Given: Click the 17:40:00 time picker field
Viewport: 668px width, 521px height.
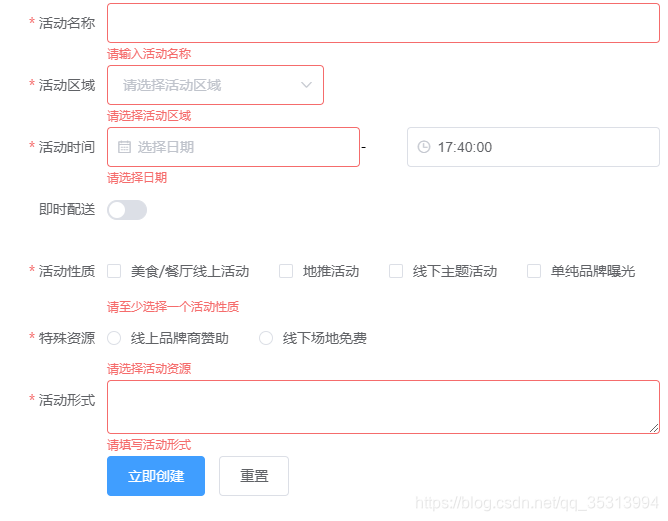Looking at the screenshot, I should tap(533, 147).
